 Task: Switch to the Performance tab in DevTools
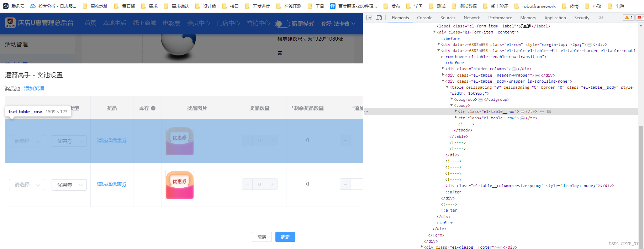[x=500, y=17]
